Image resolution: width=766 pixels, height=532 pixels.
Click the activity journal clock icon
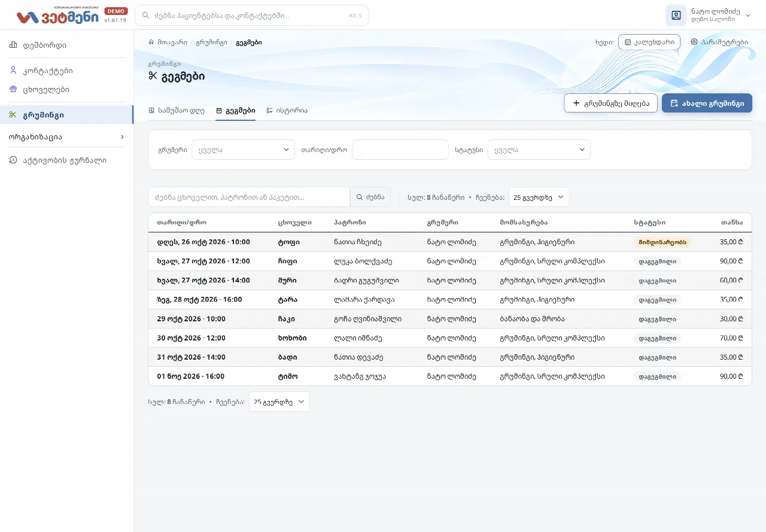tap(13, 160)
